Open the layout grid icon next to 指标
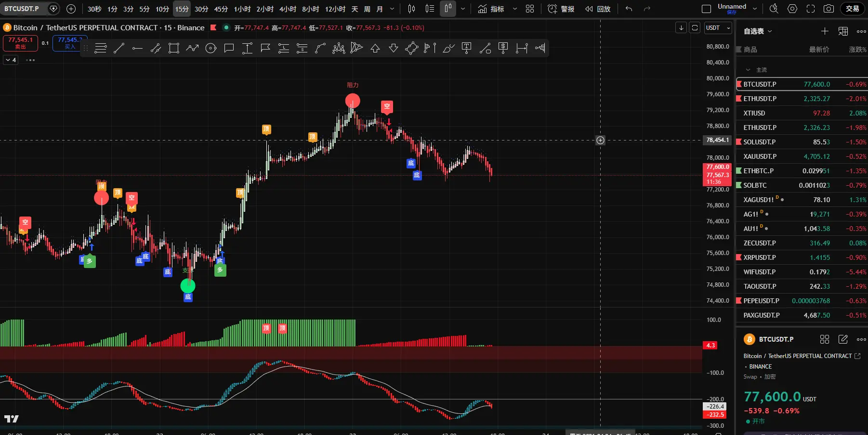868x435 pixels. click(530, 9)
